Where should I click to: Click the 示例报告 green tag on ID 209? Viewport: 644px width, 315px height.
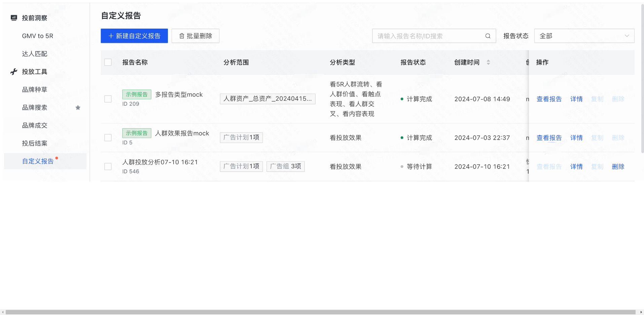pyautogui.click(x=137, y=94)
